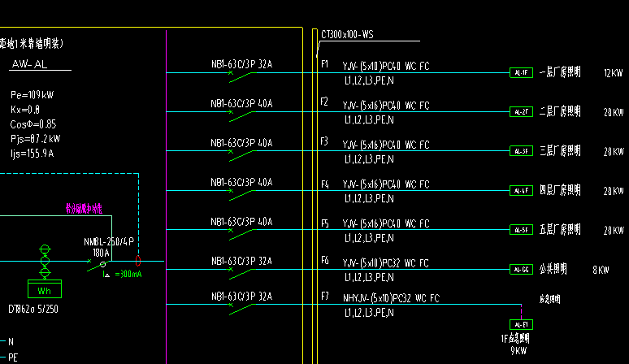Select the CosΦ=0.85 parameter text
This screenshot has width=629, height=364.
(33, 124)
